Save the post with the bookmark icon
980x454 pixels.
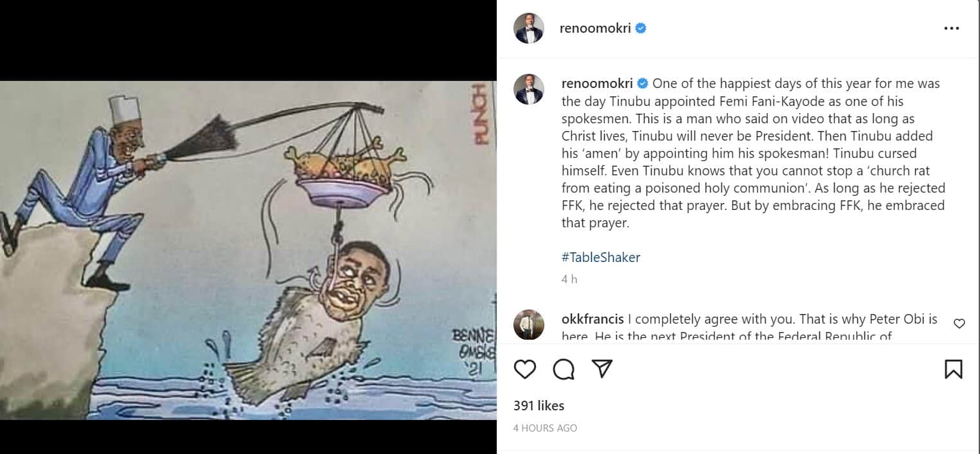[x=953, y=369]
